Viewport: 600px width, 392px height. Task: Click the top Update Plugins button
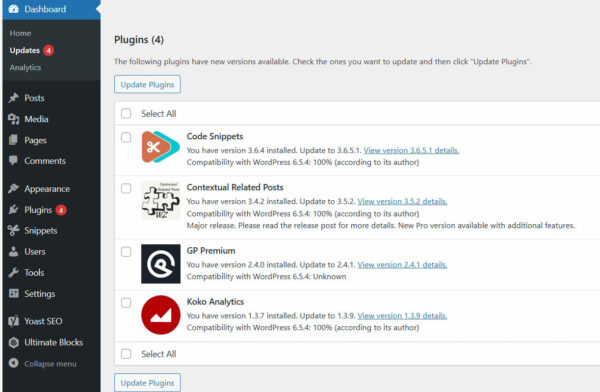(x=147, y=85)
